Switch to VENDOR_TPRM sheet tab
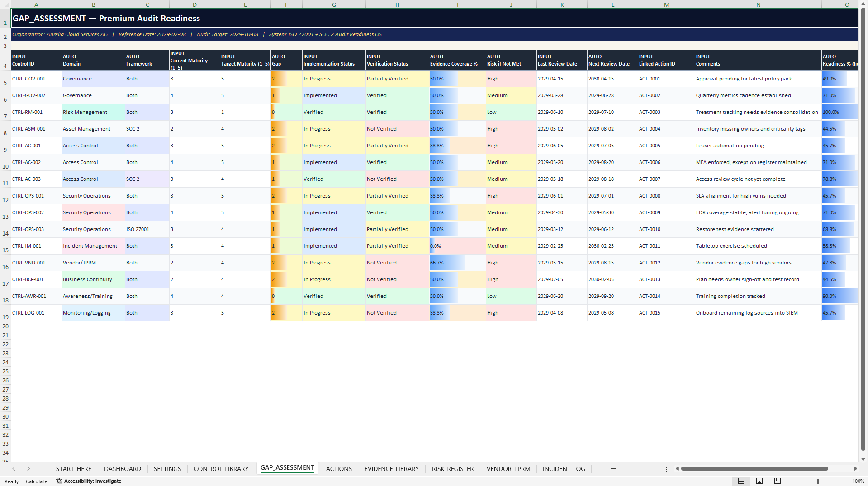The height and width of the screenshot is (486, 868). coord(508,469)
